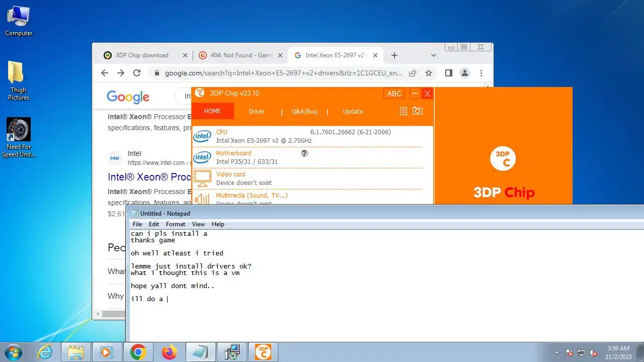Bookmark this page with star icon

(429, 73)
